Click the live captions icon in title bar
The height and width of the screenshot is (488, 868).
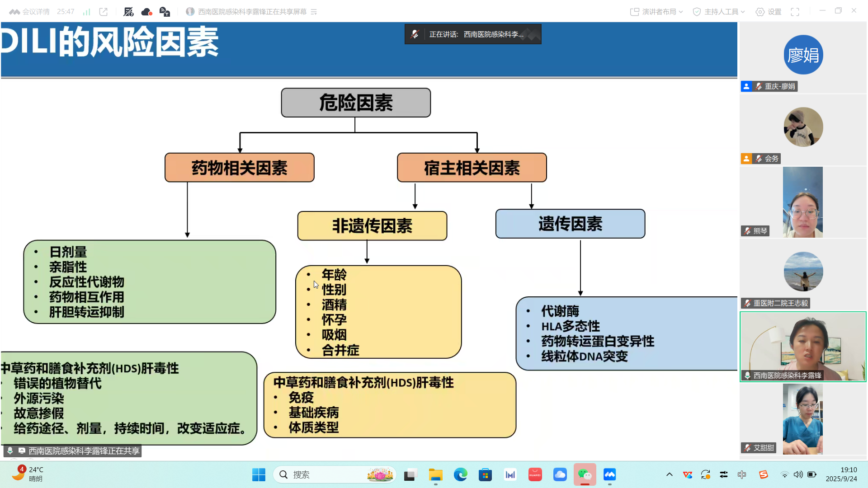(165, 11)
